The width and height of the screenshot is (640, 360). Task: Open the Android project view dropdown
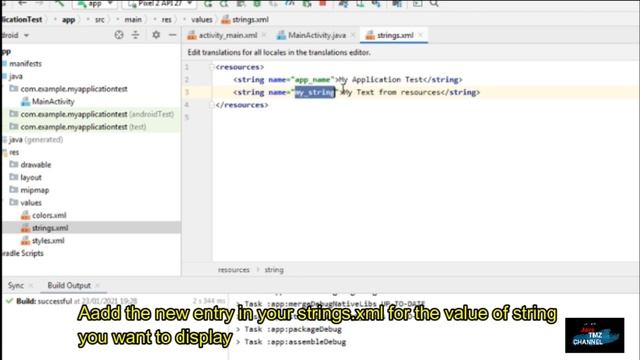pyautogui.click(x=16, y=35)
